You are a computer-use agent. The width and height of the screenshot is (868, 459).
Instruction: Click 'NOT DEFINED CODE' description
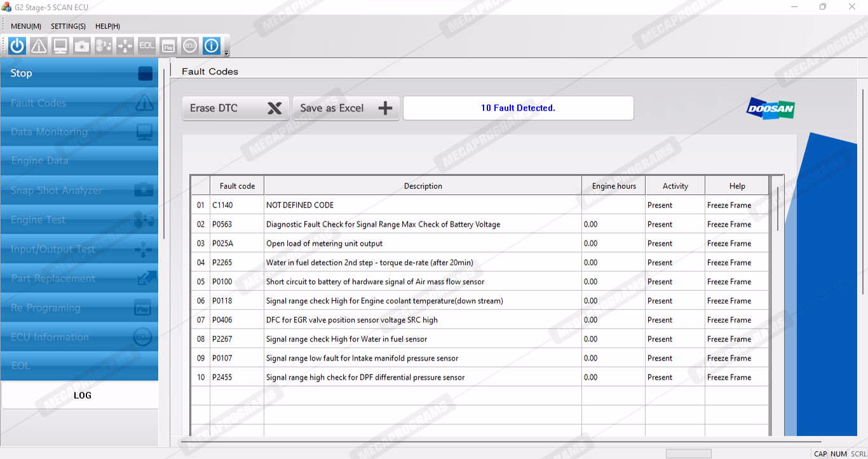300,205
